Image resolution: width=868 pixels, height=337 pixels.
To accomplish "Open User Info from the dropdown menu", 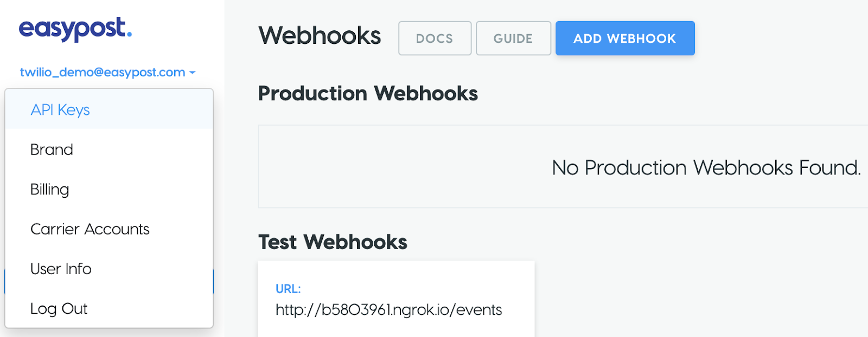I will click(x=109, y=269).
